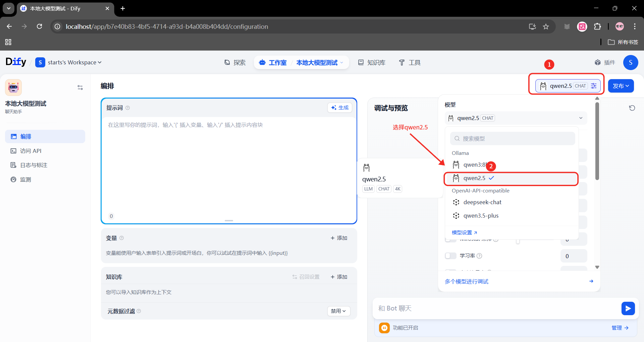
Task: Bookmark this page with the star
Action: [546, 26]
